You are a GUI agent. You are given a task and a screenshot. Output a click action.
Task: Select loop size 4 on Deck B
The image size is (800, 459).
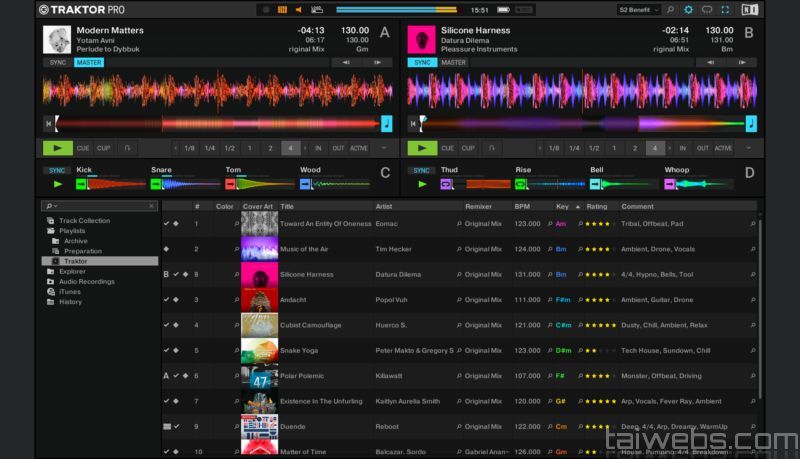(655, 148)
